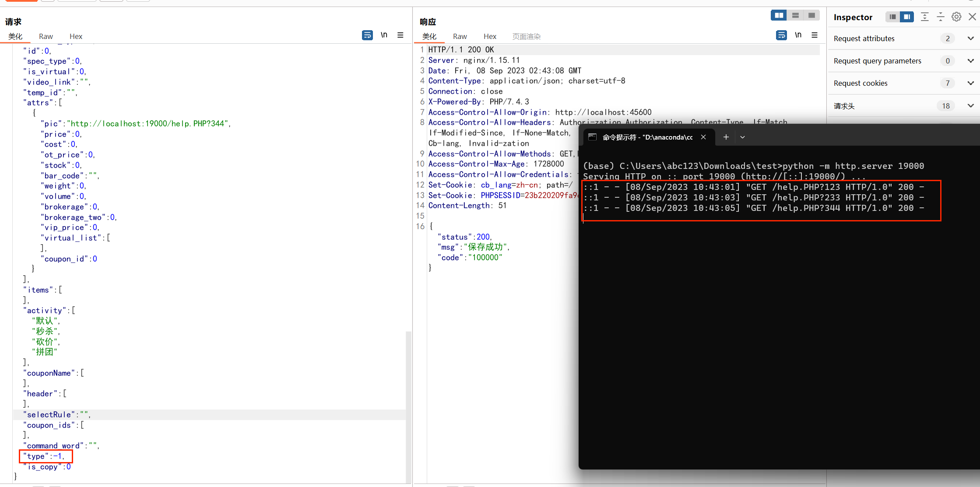Viewport: 980px width, 487px height.
Task: Open terminal profile dropdown arrow
Action: 742,137
